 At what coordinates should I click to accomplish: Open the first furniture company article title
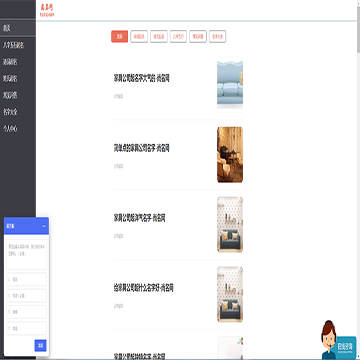(x=142, y=78)
